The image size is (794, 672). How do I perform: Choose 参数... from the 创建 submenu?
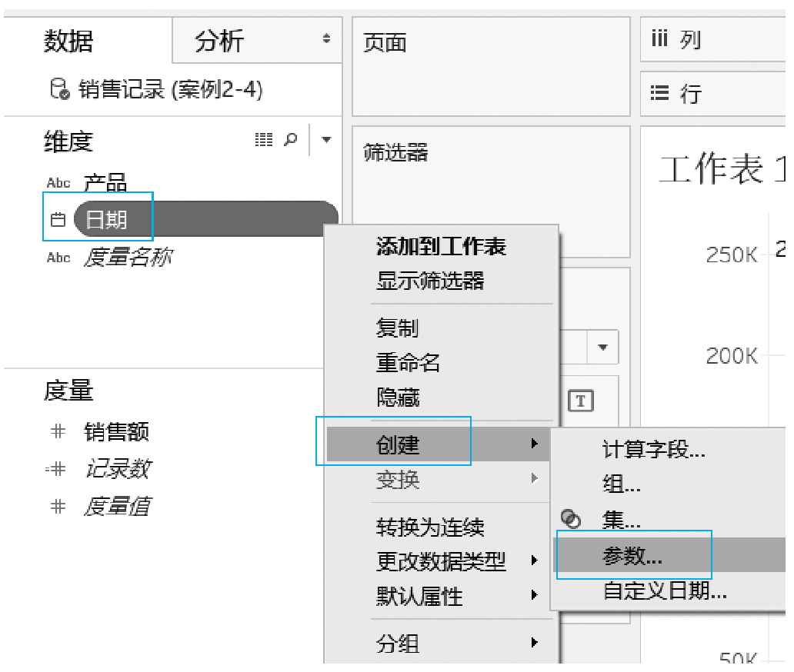[x=632, y=557]
